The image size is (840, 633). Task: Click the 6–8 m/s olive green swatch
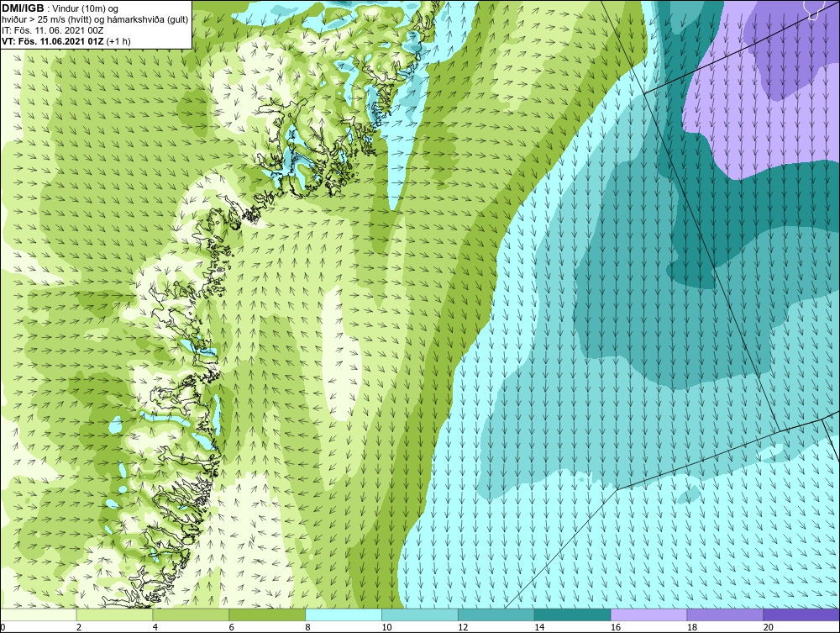pyautogui.click(x=267, y=615)
